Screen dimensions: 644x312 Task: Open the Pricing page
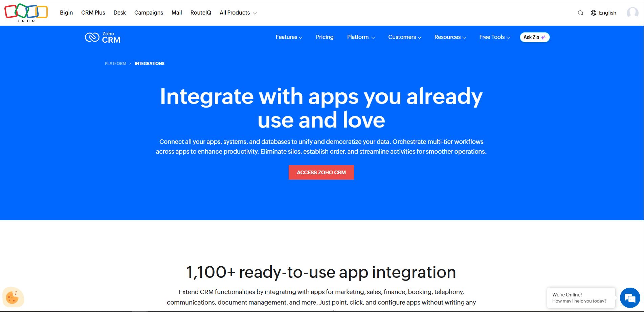[325, 37]
